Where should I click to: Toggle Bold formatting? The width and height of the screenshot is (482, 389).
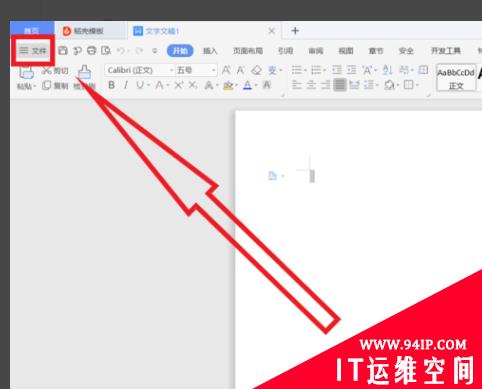pyautogui.click(x=112, y=85)
